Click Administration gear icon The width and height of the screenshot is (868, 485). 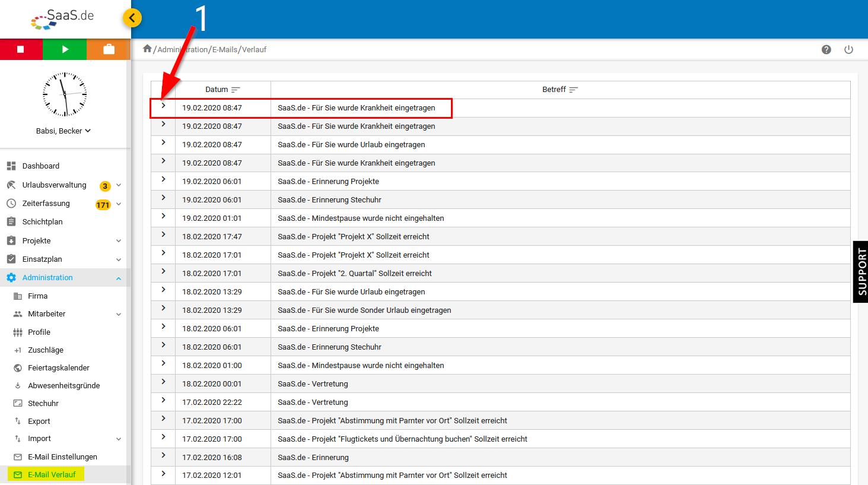11,277
